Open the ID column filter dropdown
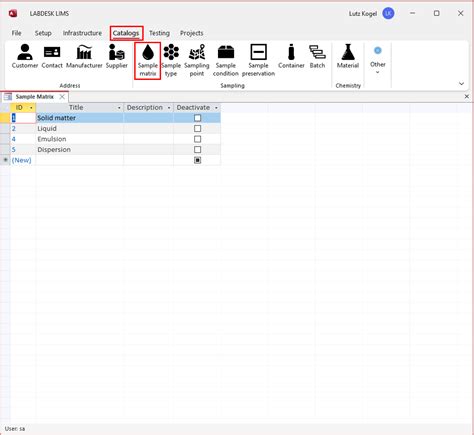Image resolution: width=474 pixels, height=435 pixels. (31, 108)
